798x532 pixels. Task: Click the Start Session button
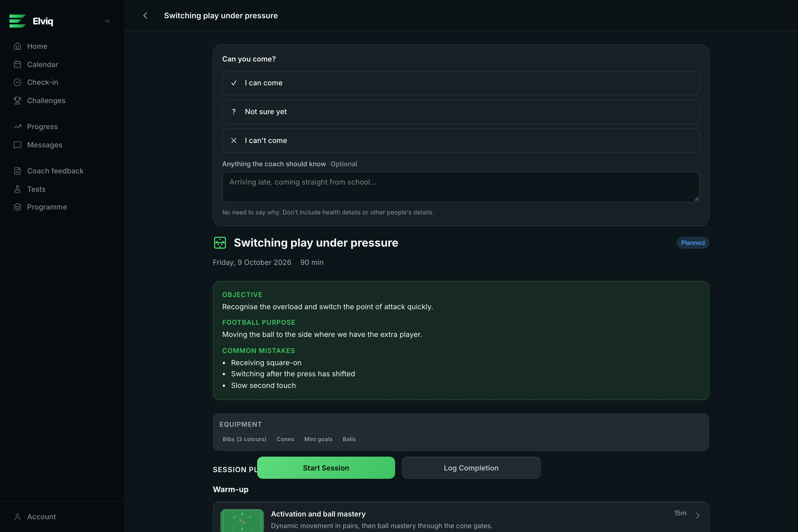[x=326, y=468]
